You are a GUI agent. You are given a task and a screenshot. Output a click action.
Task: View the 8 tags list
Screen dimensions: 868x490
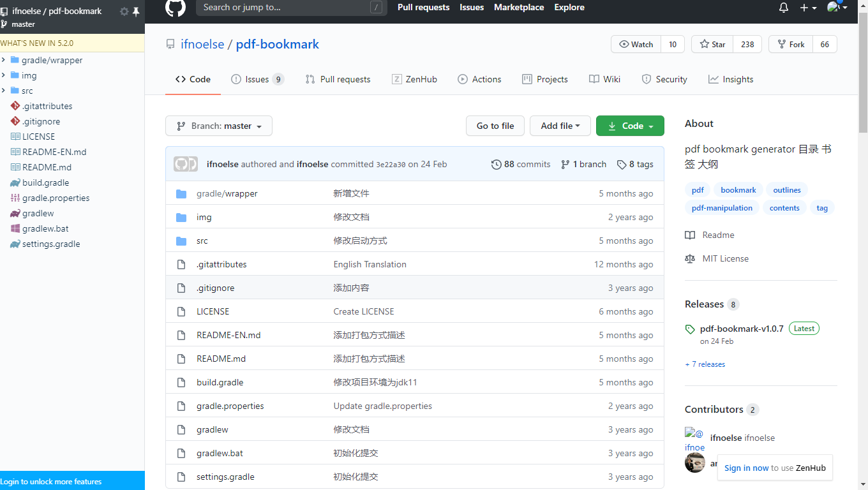pos(635,165)
